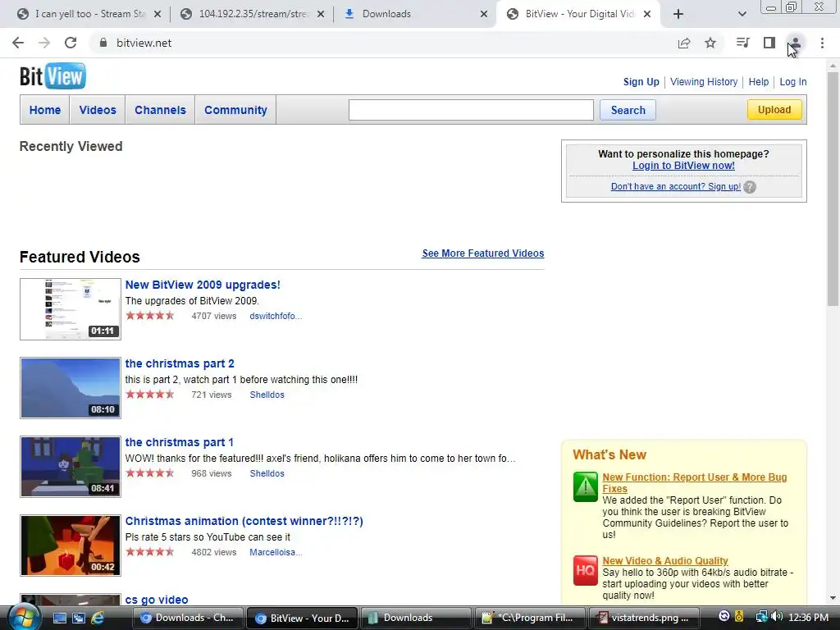The image size is (840, 630).
Task: Open 'the christmas part 2' thumbnail
Action: [71, 388]
